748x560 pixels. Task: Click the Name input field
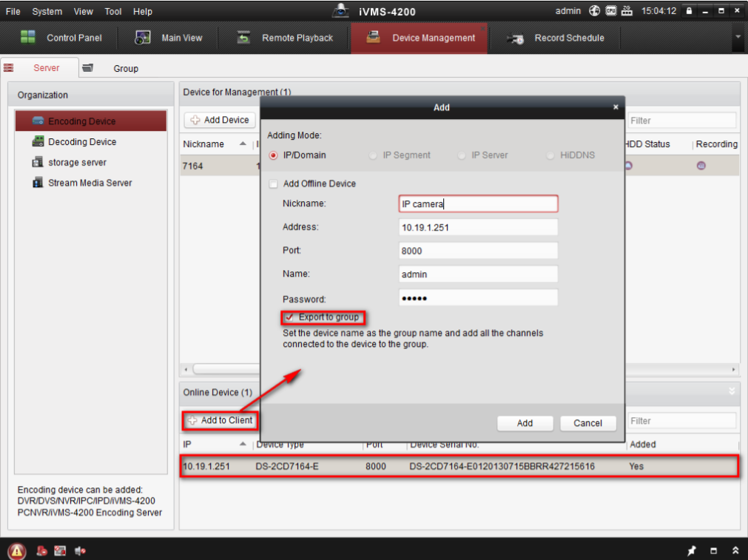pos(478,274)
